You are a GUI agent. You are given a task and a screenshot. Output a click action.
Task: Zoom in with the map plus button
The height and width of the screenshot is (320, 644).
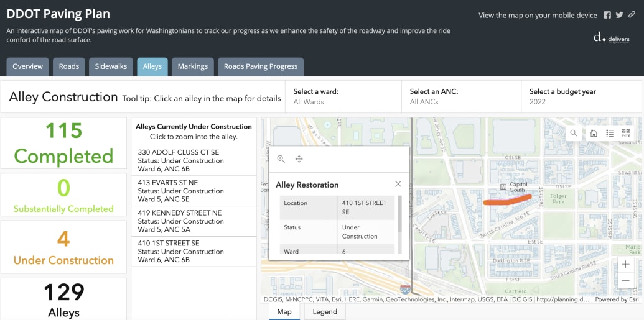[625, 264]
